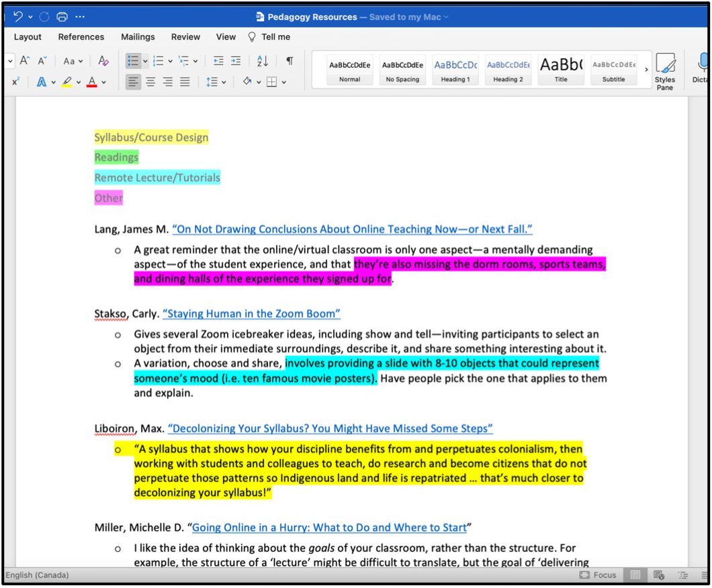Open the bullet library dropdown arrow
This screenshot has width=712, height=588.
145,61
